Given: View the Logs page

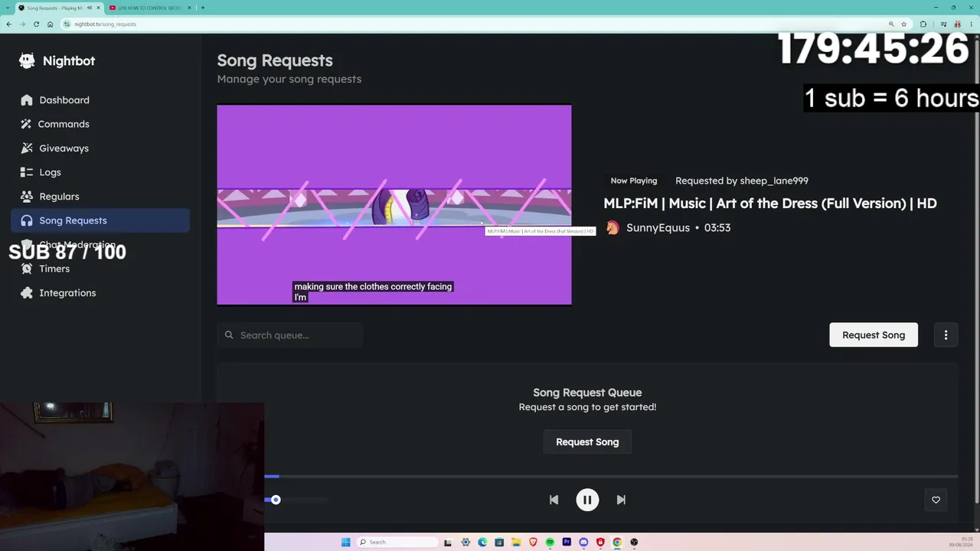Looking at the screenshot, I should pyautogui.click(x=100, y=172).
